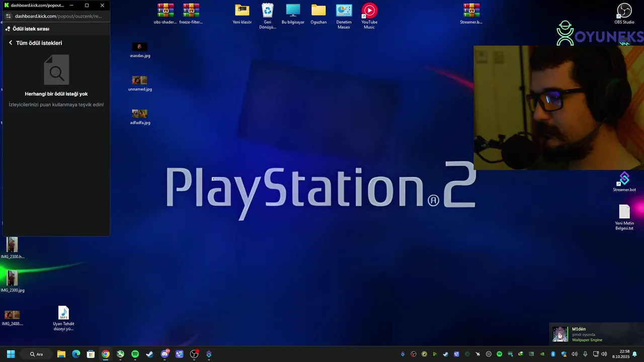
Task: Switch to Streamer.bot in taskbar
Action: coord(209,354)
